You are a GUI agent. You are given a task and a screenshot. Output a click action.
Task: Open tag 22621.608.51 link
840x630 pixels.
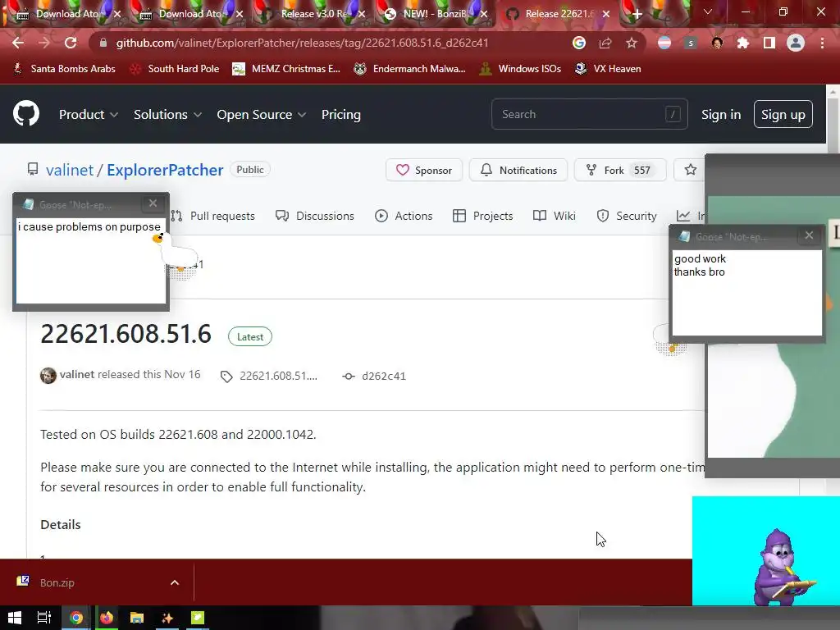(x=269, y=376)
